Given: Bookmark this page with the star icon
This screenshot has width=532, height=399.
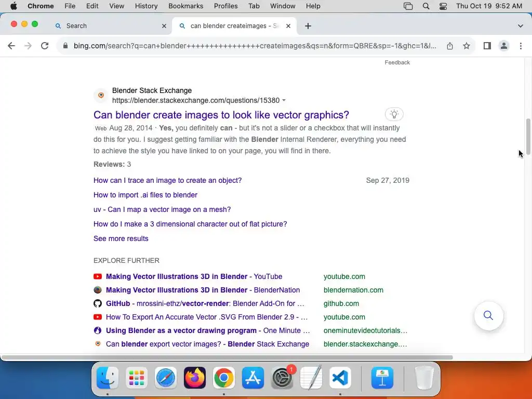Looking at the screenshot, I should coord(467,46).
